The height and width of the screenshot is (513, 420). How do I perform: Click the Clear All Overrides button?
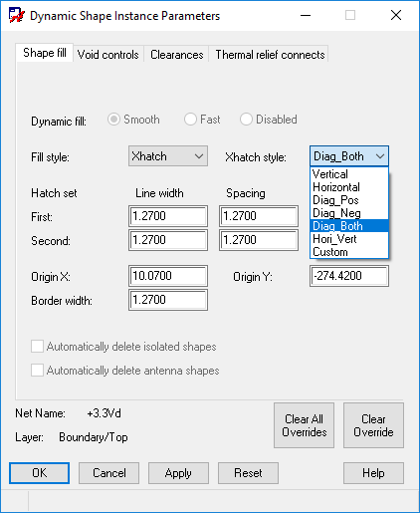pyautogui.click(x=304, y=425)
